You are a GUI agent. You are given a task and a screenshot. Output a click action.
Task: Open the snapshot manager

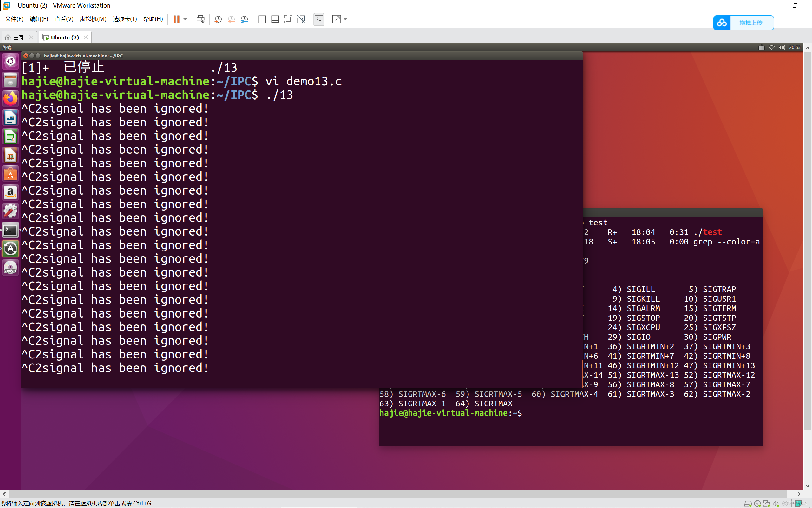(x=245, y=19)
